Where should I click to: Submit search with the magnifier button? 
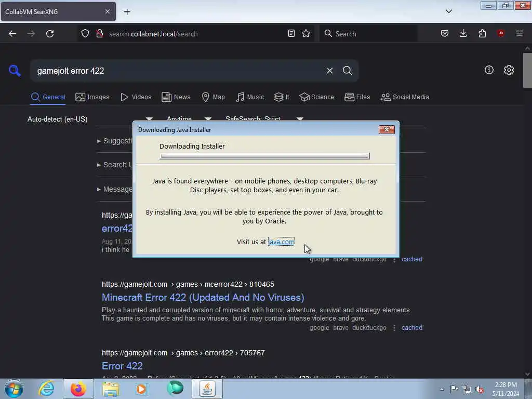coord(347,71)
